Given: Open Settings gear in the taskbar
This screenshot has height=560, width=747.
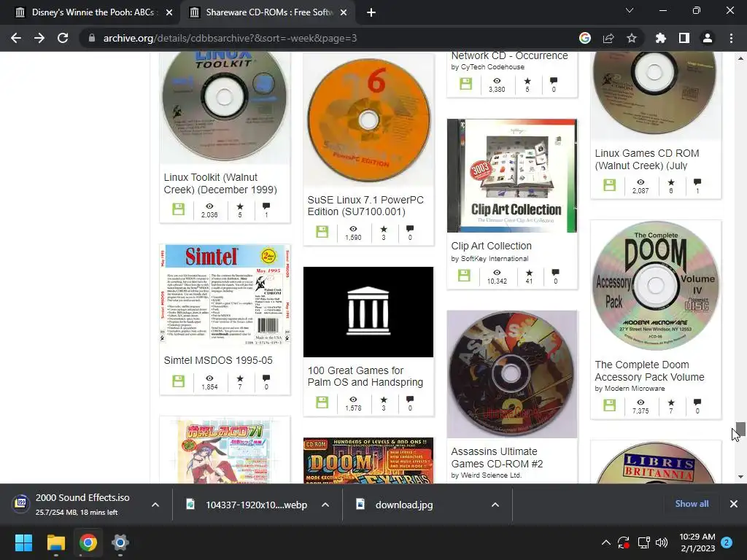Looking at the screenshot, I should (120, 542).
